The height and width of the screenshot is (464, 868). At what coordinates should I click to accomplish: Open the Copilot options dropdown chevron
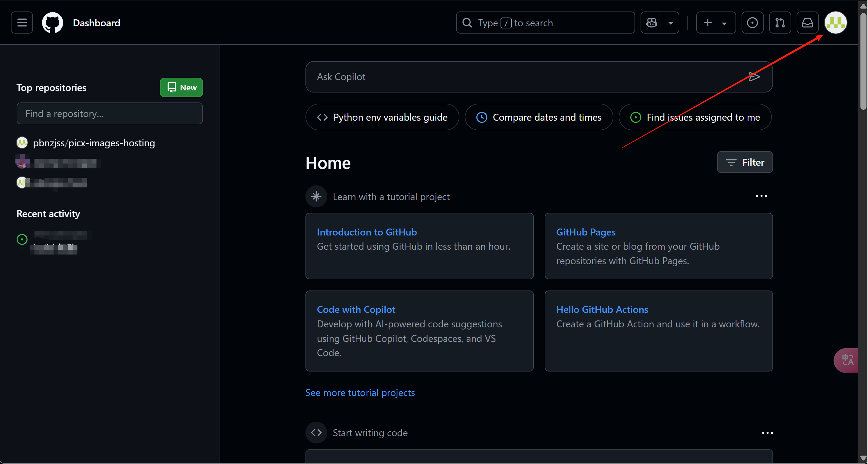671,23
